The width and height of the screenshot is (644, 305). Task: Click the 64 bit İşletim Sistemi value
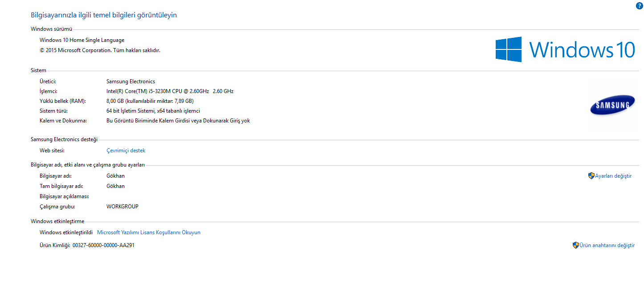pos(153,111)
